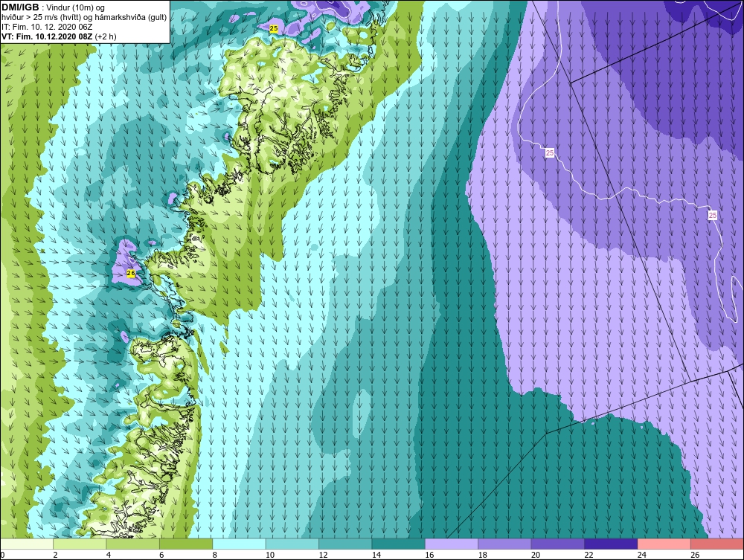This screenshot has height=560, width=744.
Task: Click the white-boxed 25 contour label in map center
Action: 550,152
